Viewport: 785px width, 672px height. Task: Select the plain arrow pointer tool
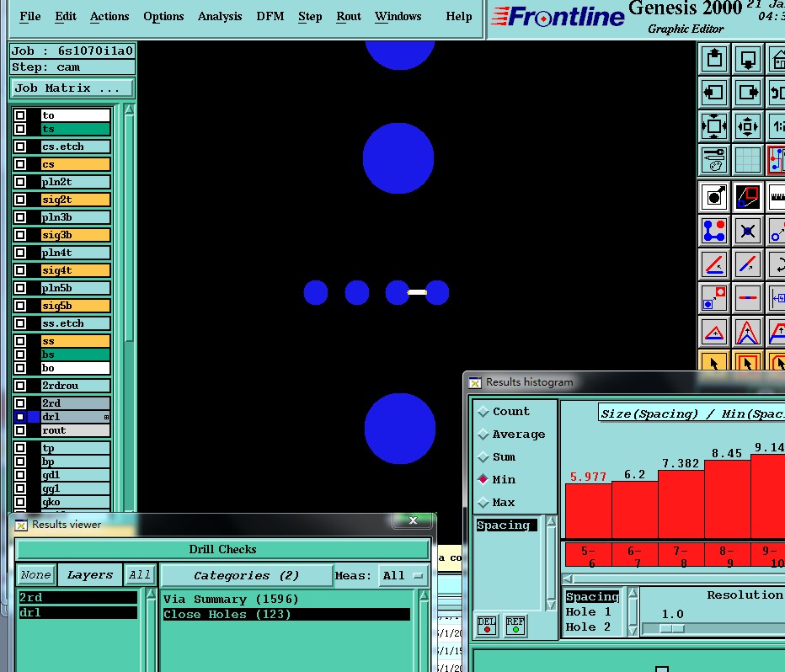714,362
